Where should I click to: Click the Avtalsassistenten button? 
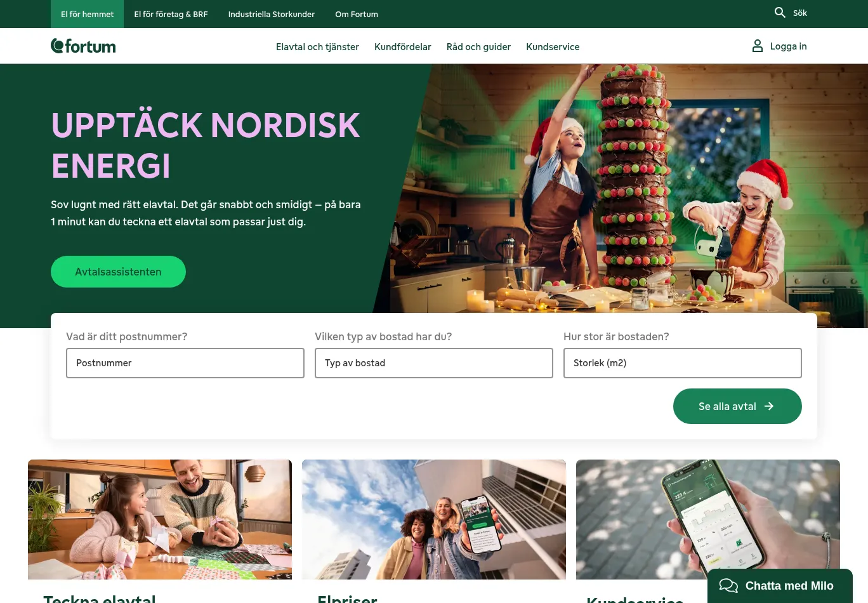pyautogui.click(x=118, y=272)
